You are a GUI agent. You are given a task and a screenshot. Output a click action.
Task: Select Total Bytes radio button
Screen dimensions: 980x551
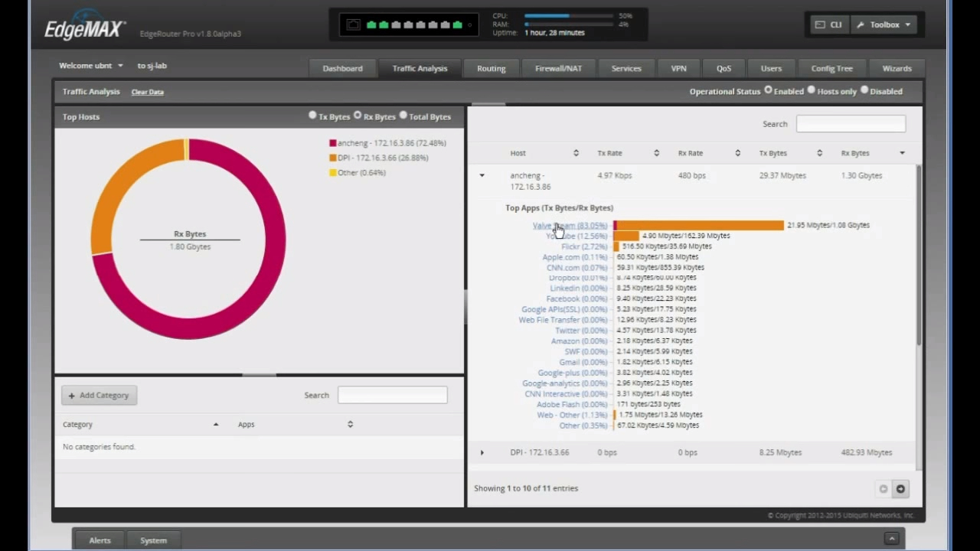pyautogui.click(x=403, y=116)
